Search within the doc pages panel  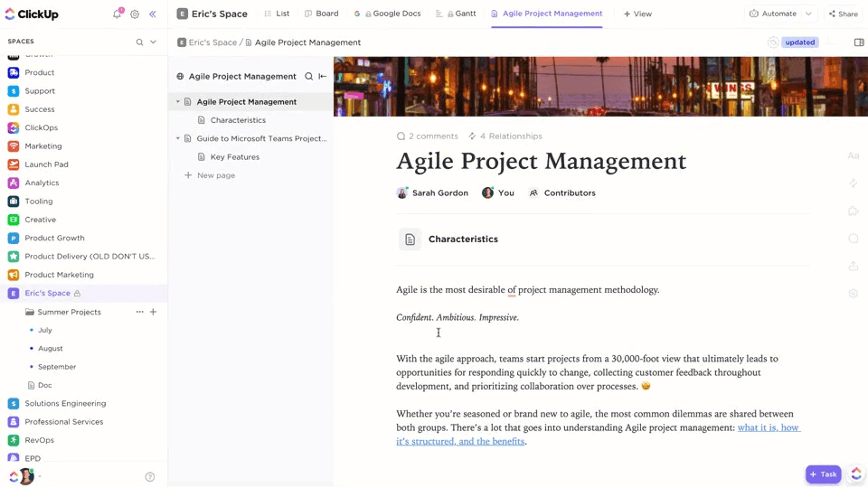[x=309, y=76]
